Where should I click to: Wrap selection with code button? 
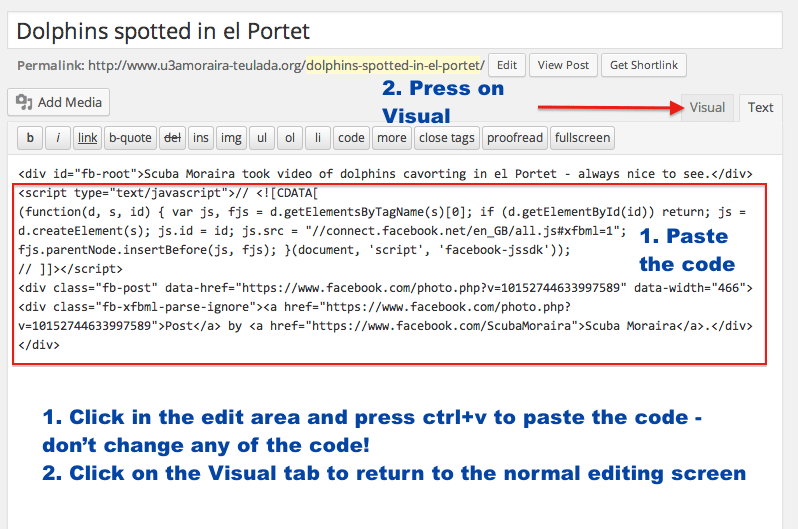pyautogui.click(x=351, y=138)
